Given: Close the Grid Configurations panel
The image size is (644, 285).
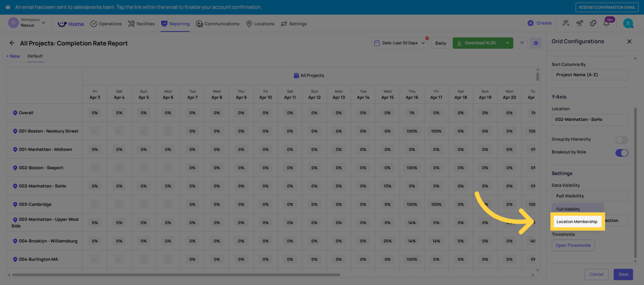Looking at the screenshot, I should (629, 41).
